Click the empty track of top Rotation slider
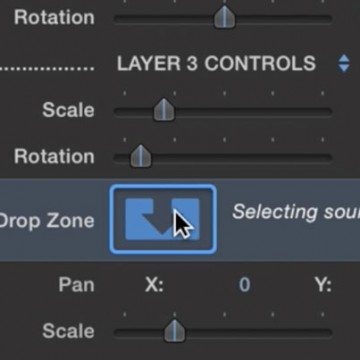The width and height of the screenshot is (360, 360). click(283, 19)
